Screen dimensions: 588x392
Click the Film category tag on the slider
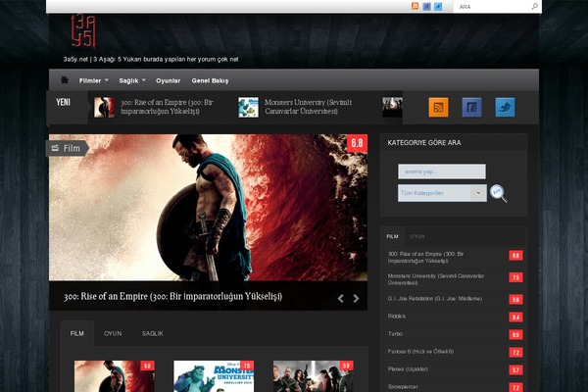[x=67, y=148]
